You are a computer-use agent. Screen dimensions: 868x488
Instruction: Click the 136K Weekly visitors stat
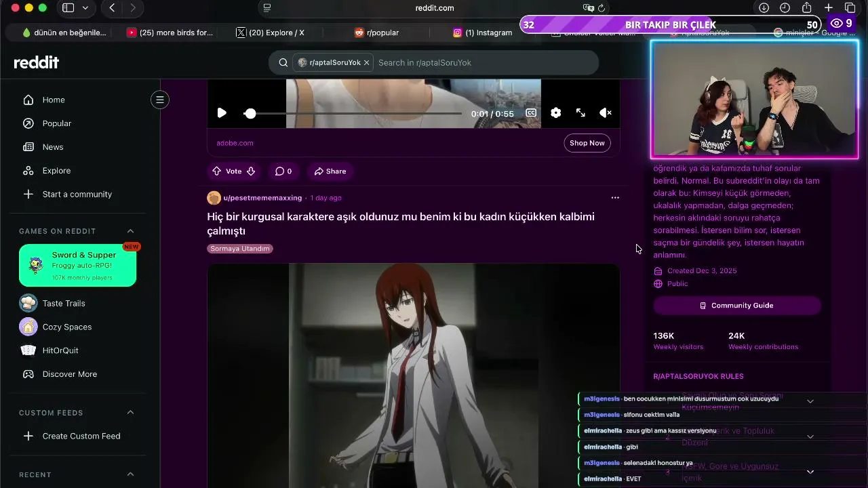pos(678,341)
